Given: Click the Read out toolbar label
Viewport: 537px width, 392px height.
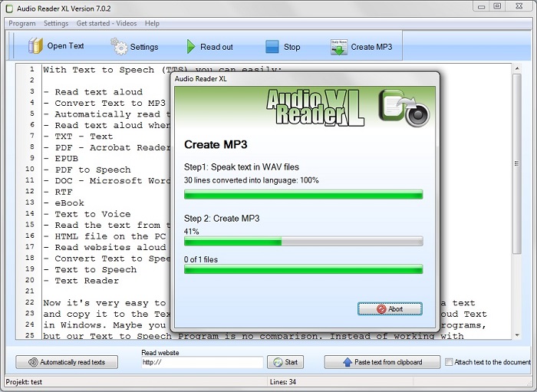Looking at the screenshot, I should pos(216,47).
